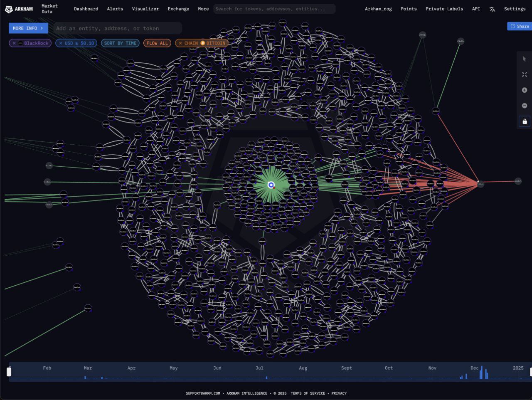Open Settings

(x=515, y=9)
